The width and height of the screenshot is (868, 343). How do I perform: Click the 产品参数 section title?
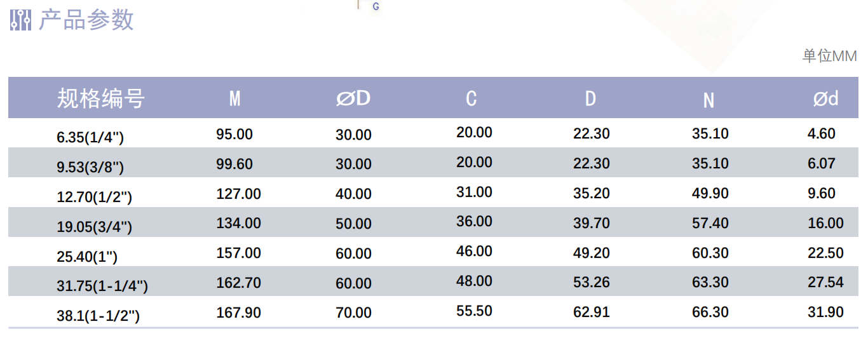coord(86,20)
